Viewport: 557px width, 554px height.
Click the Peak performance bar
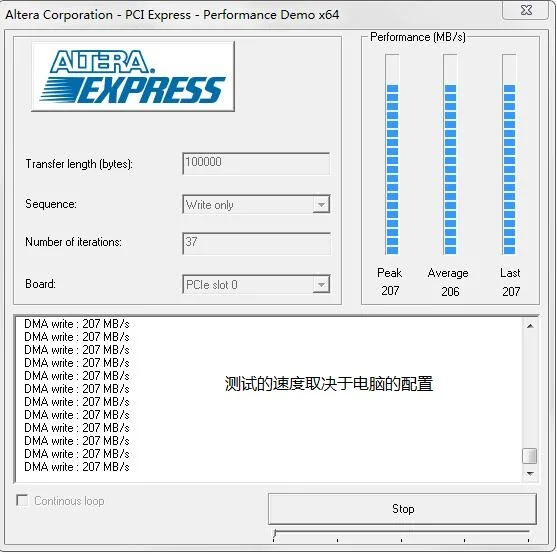(x=392, y=154)
